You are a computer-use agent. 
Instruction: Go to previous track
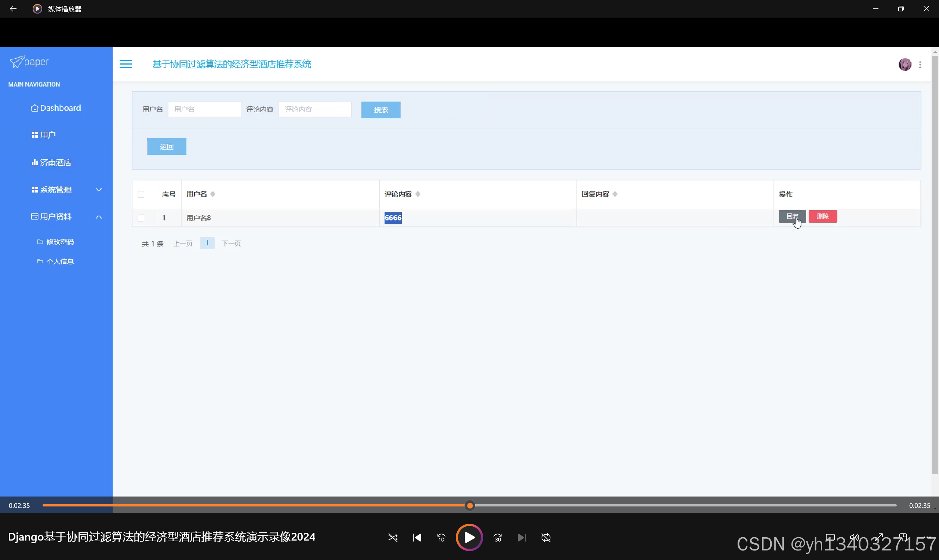417,537
